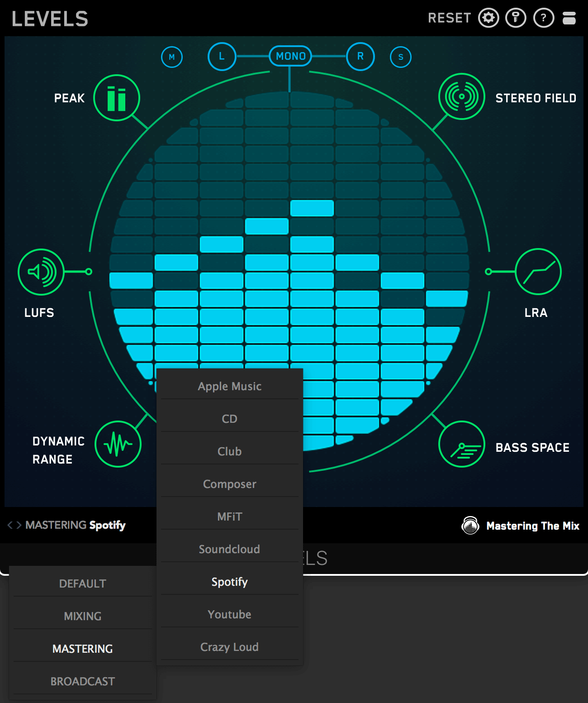Click the key license icon

[x=516, y=18]
